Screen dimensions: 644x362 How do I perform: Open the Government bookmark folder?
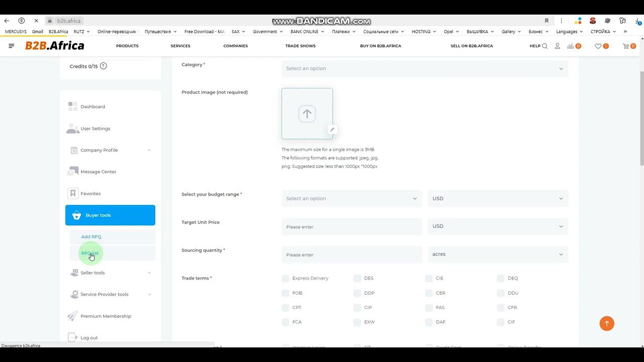point(268,32)
